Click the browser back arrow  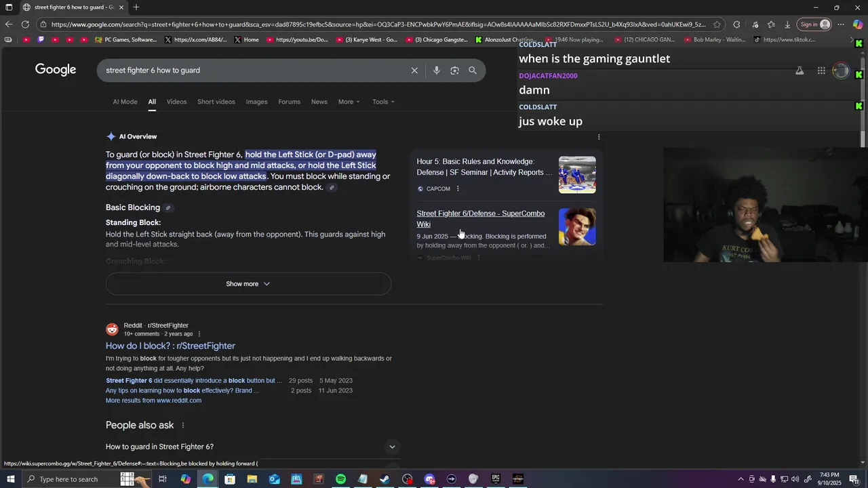coord(8,24)
